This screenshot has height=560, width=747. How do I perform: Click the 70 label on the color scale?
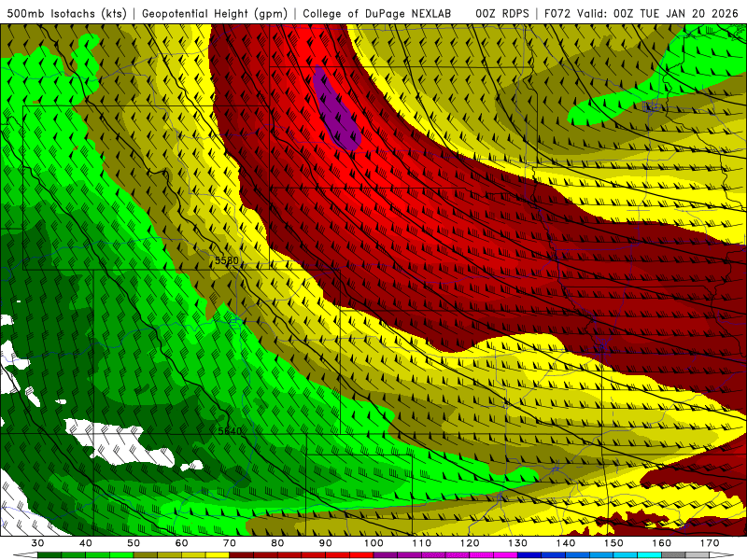tap(230, 543)
